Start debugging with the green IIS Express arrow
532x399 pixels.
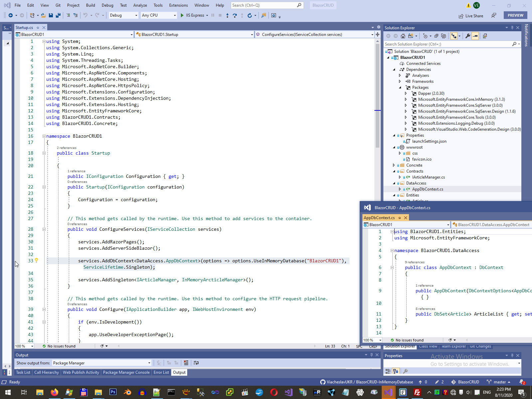(x=182, y=15)
